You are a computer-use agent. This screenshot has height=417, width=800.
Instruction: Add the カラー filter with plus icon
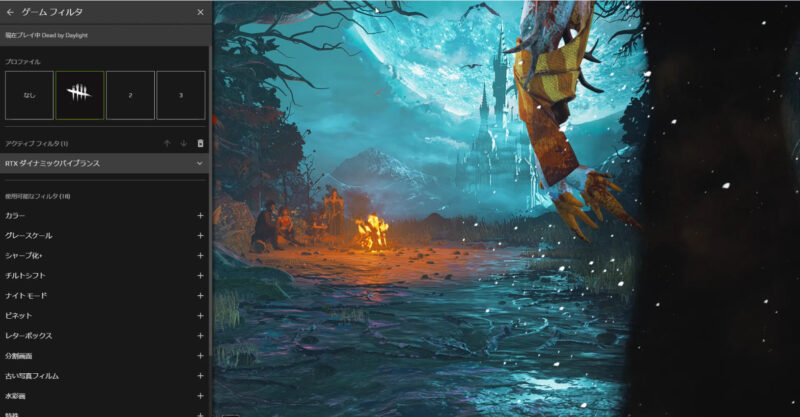click(200, 216)
